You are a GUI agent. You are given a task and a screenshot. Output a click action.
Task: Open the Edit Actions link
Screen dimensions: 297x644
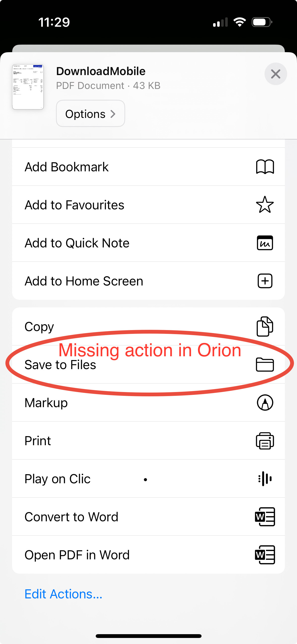pos(63,594)
